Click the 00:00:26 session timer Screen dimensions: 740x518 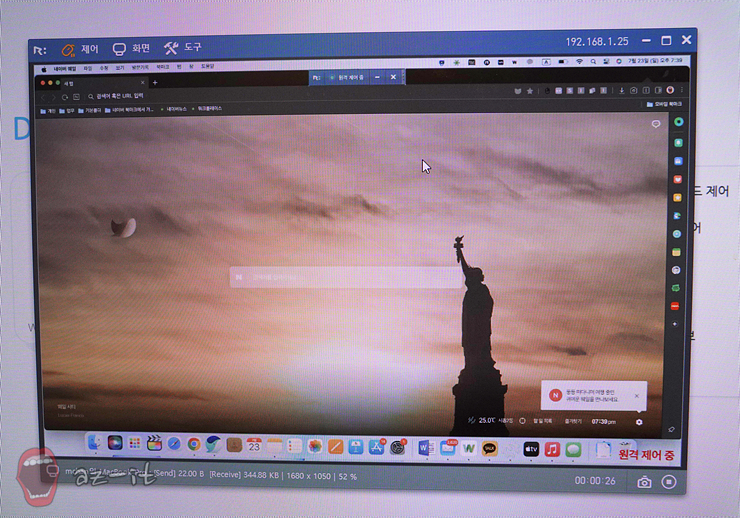pos(595,481)
